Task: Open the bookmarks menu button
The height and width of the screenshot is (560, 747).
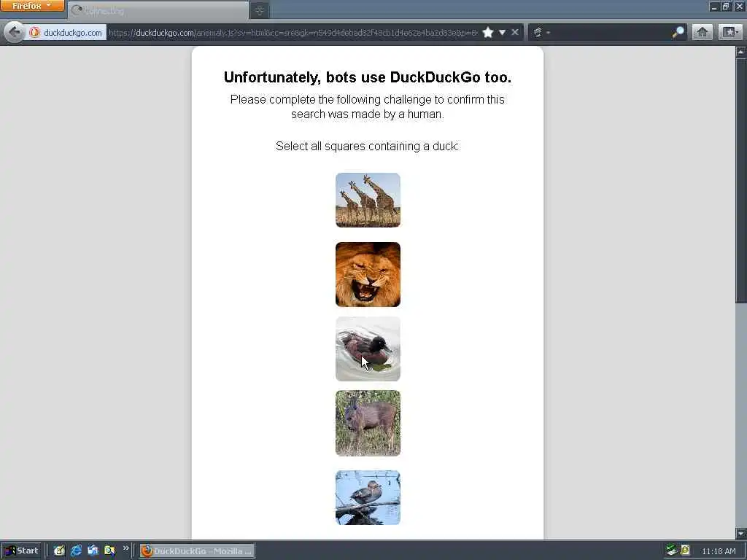Action: 729,32
